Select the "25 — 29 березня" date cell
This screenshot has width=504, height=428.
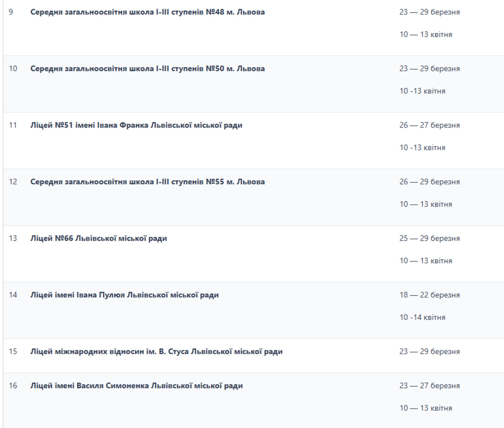[x=429, y=238]
